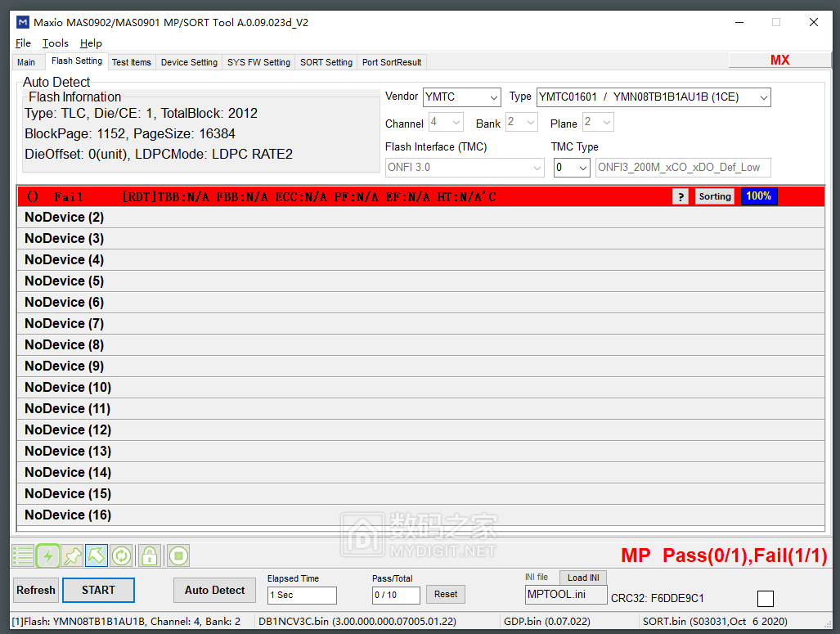Click the CRC32: F6DDE9C1 text
Image resolution: width=840 pixels, height=634 pixels.
[x=658, y=598]
